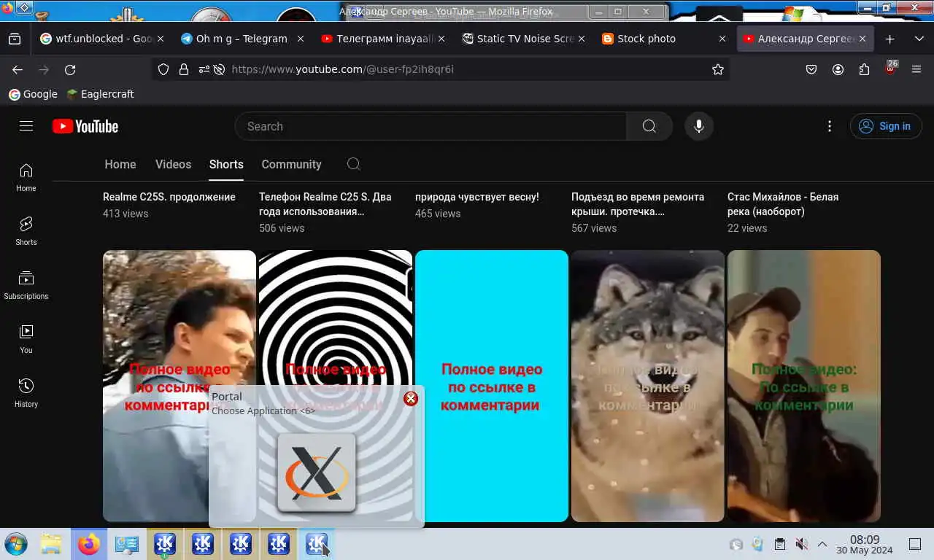Image resolution: width=934 pixels, height=560 pixels.
Task: Click the show desktop button
Action: coord(915,544)
